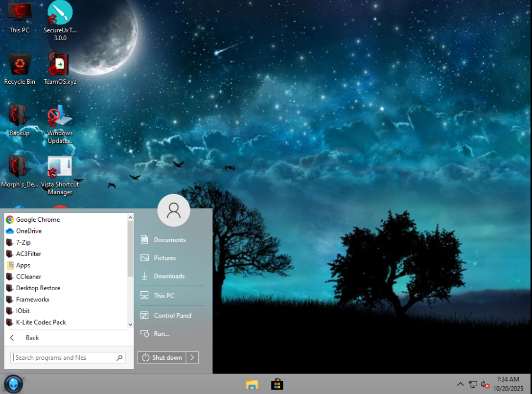
Task: Click the Microsoft Store taskbar icon
Action: pyautogui.click(x=277, y=384)
